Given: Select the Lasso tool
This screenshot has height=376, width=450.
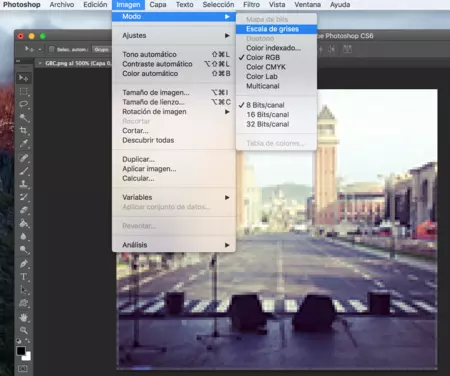Looking at the screenshot, I should pos(23,104).
